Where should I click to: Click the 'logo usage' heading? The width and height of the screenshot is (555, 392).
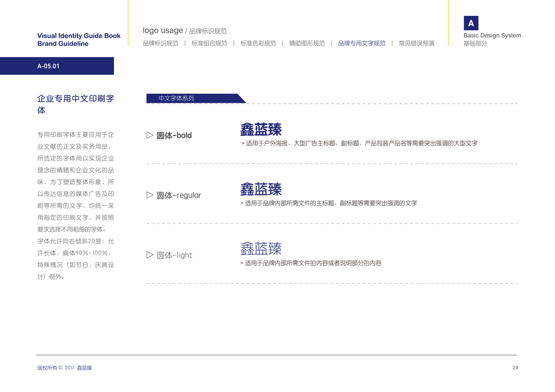tap(163, 30)
